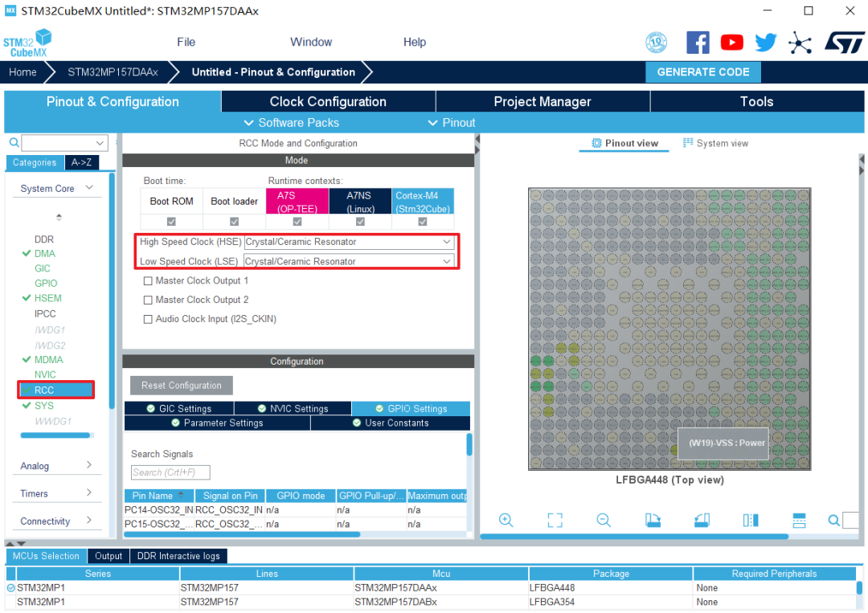868x613 pixels.
Task: Enable Master Clock Output 2 checkbox
Action: point(148,300)
